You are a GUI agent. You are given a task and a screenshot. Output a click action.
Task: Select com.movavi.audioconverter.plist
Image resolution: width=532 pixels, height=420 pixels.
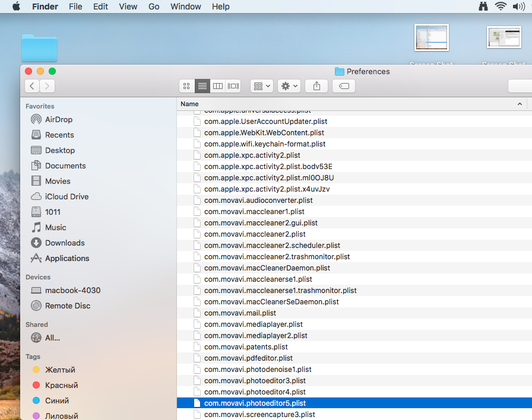(x=354, y=201)
